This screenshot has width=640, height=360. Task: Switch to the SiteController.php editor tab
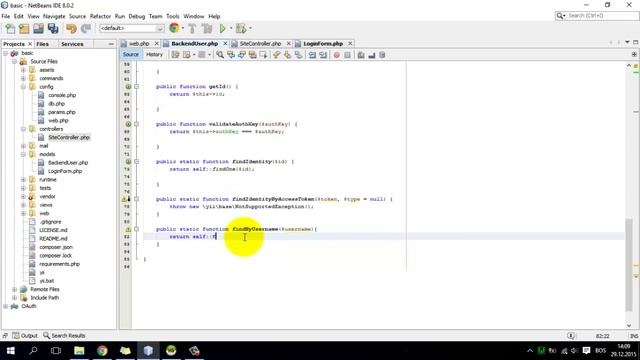coord(260,43)
